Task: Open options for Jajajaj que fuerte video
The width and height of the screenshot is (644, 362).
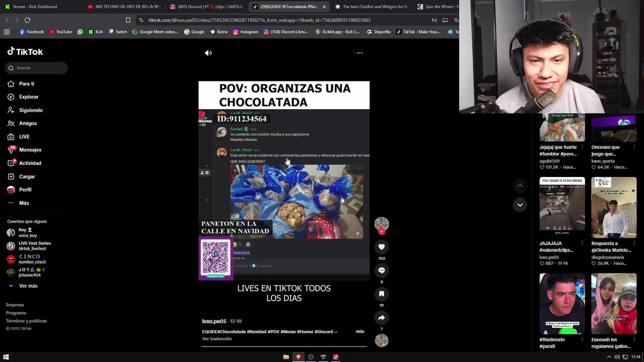Action: [x=582, y=147]
